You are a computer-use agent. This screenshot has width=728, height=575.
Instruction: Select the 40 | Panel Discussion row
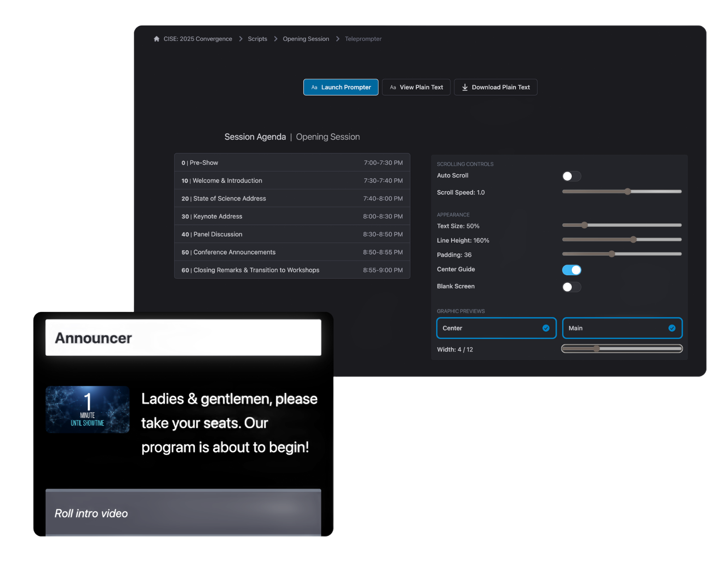pyautogui.click(x=292, y=234)
